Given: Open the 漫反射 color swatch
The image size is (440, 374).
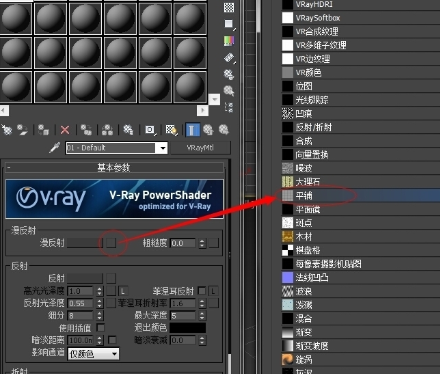Looking at the screenshot, I should point(85,243).
